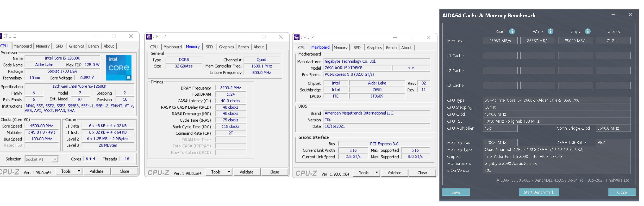The height and width of the screenshot is (206, 644).
Task: Click the Copy info icon in AIDA64
Action: (588, 31)
